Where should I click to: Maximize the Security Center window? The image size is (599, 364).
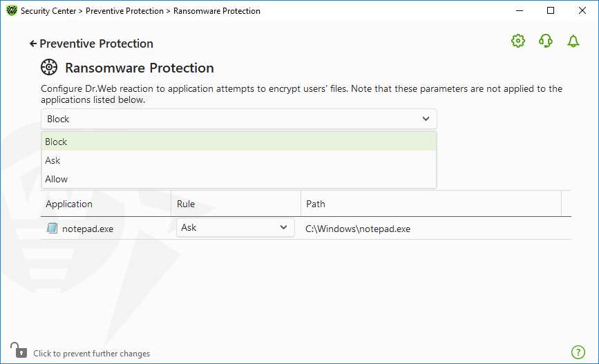point(551,10)
